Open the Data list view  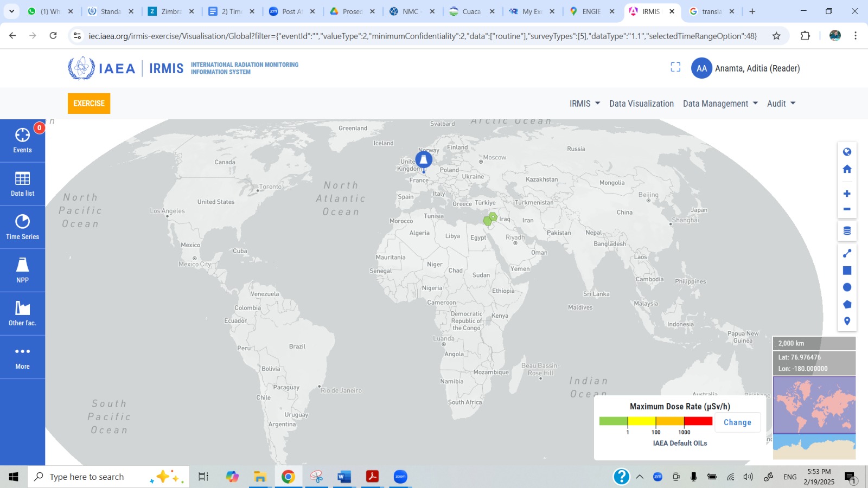pyautogui.click(x=22, y=184)
